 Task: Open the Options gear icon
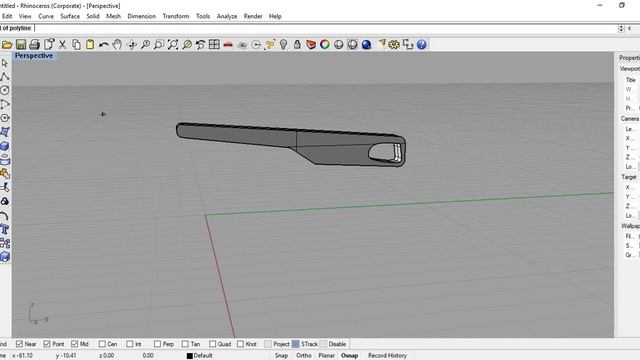394,44
